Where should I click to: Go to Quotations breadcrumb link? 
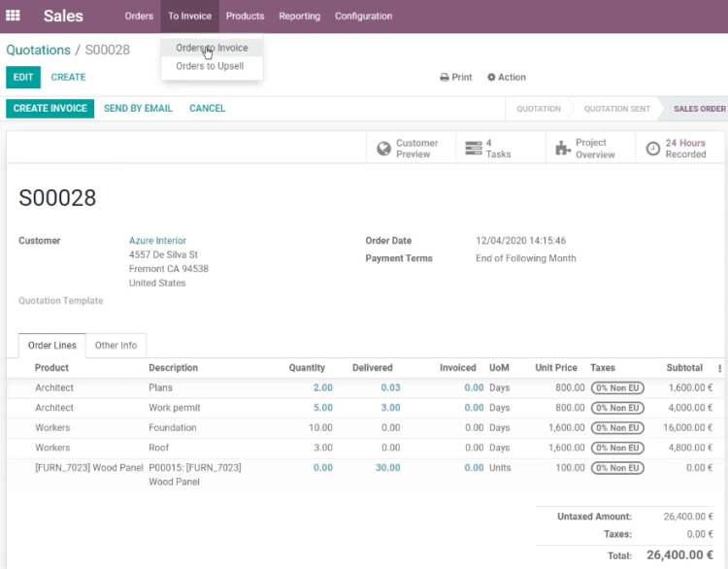tap(38, 50)
